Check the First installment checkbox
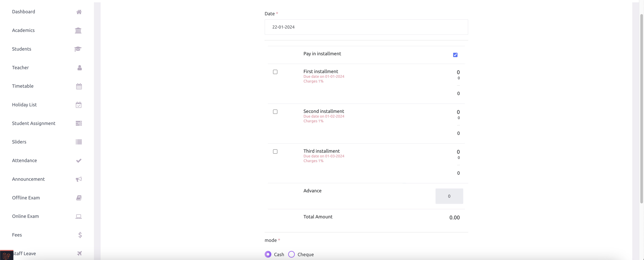Viewport: 644px width, 260px height. click(x=275, y=72)
